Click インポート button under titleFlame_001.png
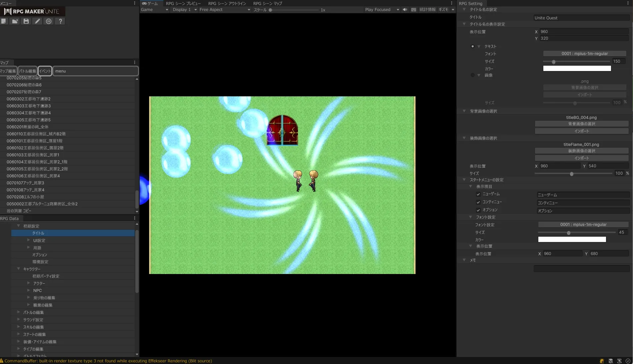 [x=581, y=158]
